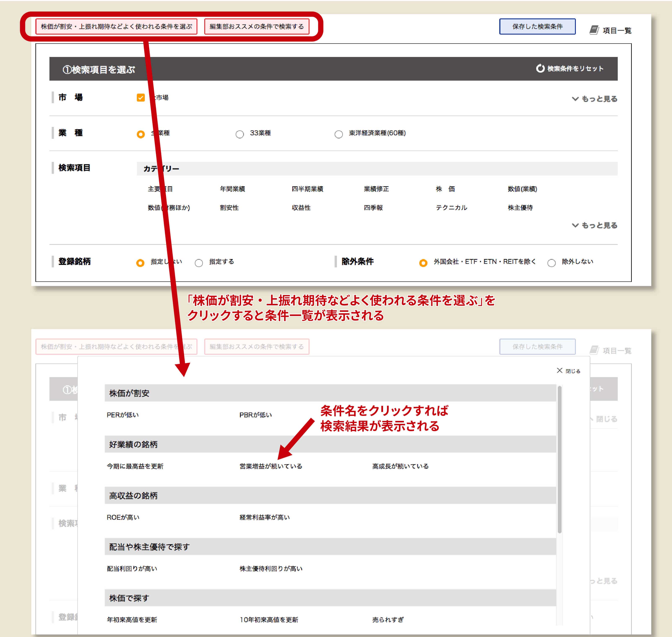Open 保存した検索条件
The width and height of the screenshot is (672, 637).
537,26
